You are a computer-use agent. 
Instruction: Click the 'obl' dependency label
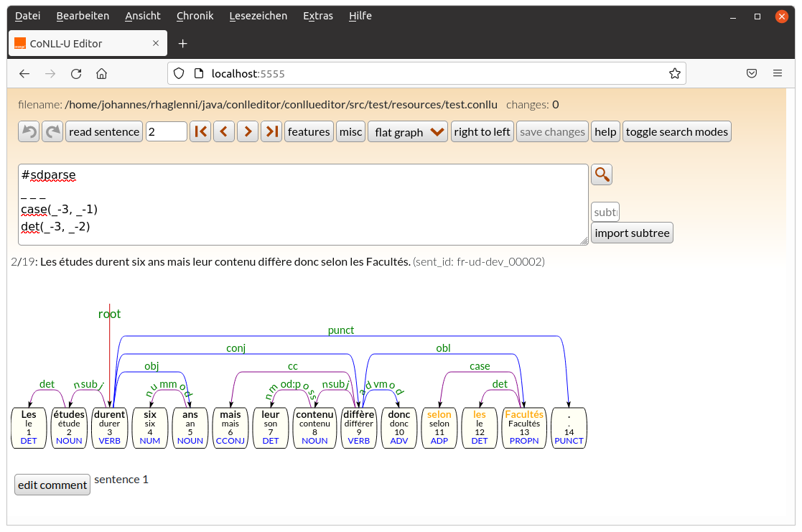pyautogui.click(x=443, y=348)
